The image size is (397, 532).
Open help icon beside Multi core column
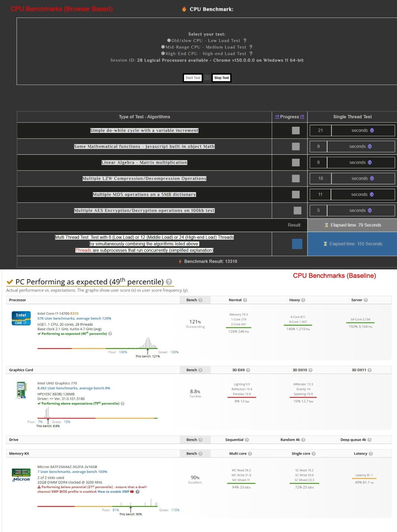tap(250, 454)
